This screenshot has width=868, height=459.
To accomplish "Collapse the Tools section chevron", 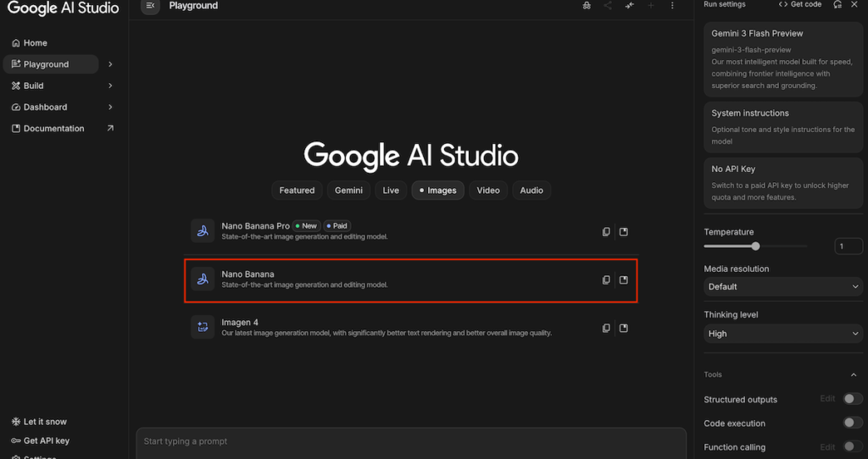I will (854, 375).
